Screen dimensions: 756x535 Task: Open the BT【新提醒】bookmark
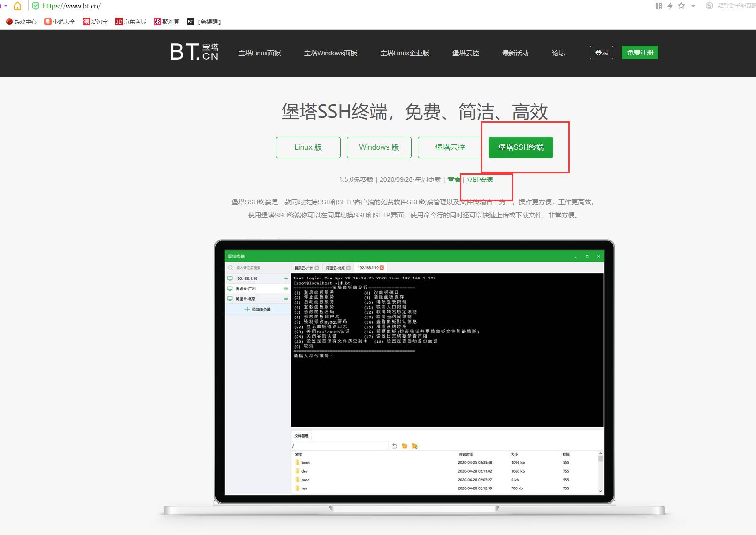(x=204, y=22)
